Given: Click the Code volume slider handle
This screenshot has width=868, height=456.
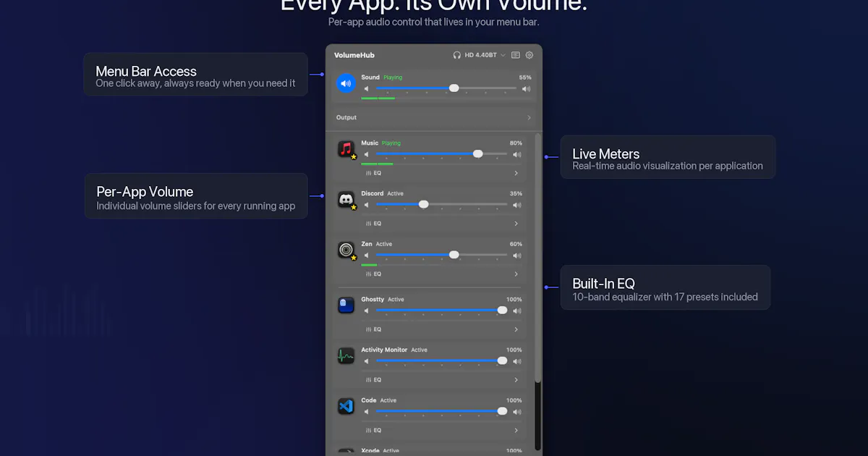Looking at the screenshot, I should point(502,411).
